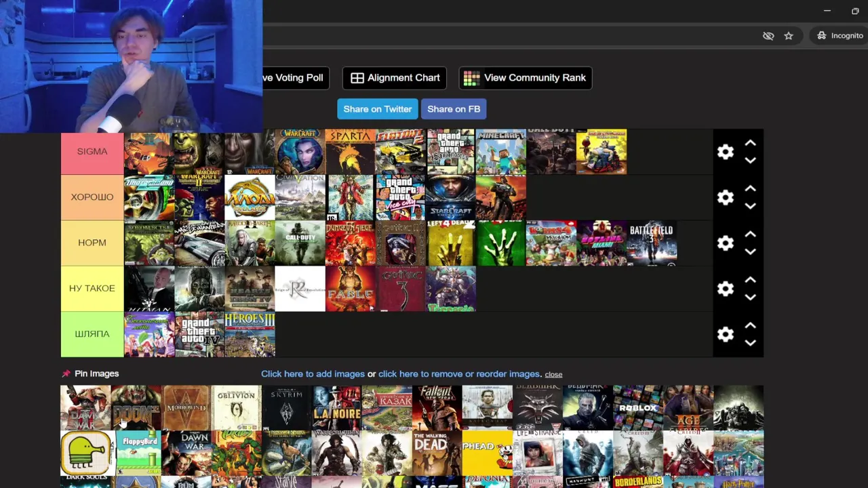Viewport: 868px width, 488px height.
Task: Move ХОРОШО tier up with arrow
Action: tap(750, 188)
